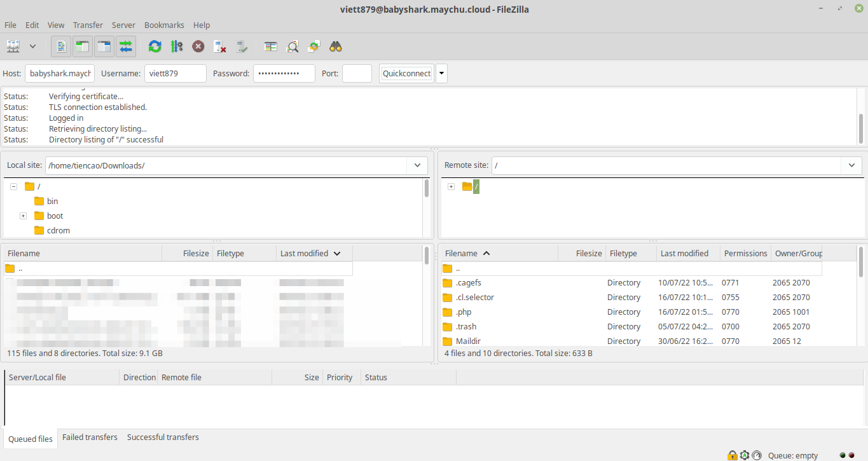Image resolution: width=868 pixels, height=461 pixels.
Task: Expand the remote root folder tree
Action: click(x=451, y=186)
